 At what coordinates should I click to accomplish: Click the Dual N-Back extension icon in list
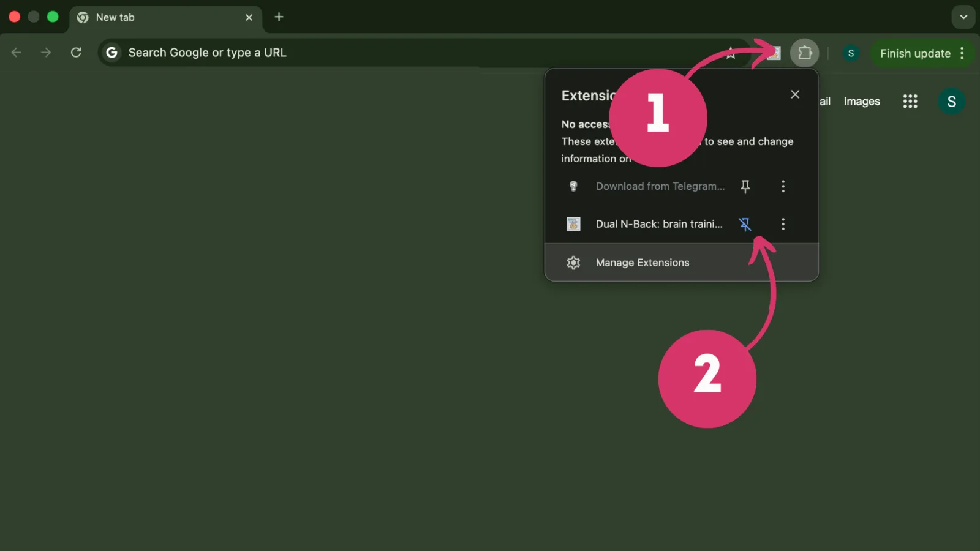(x=573, y=224)
